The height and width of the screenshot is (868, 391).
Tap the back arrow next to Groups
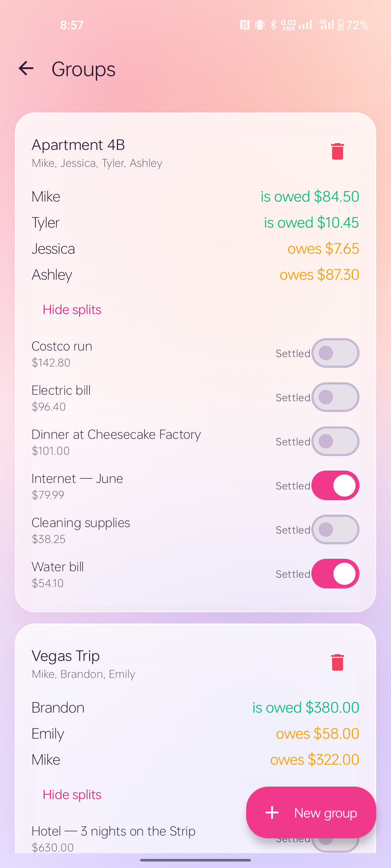pyautogui.click(x=26, y=68)
